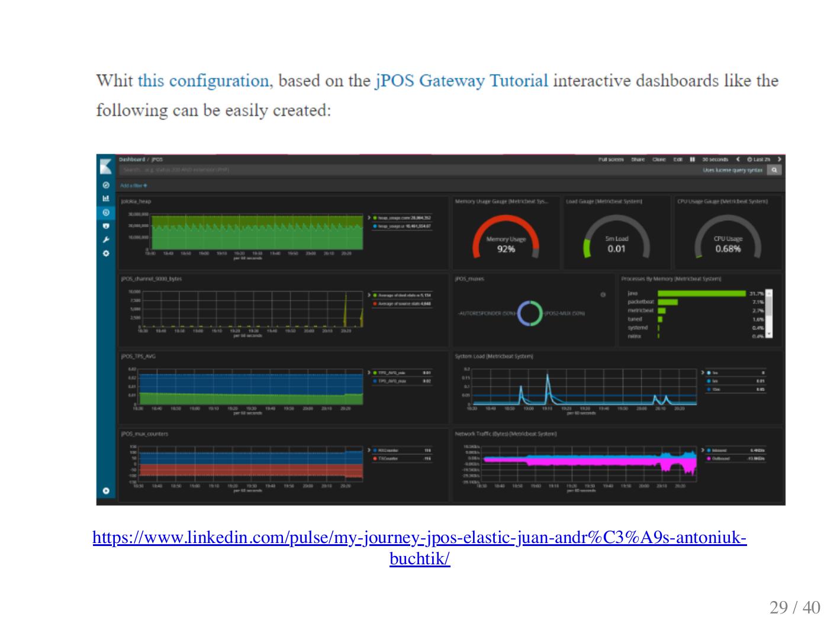Screen dimensions: 840x630
Task: Open Dashboard from the highlighted sidebar icon
Action: click(106, 212)
